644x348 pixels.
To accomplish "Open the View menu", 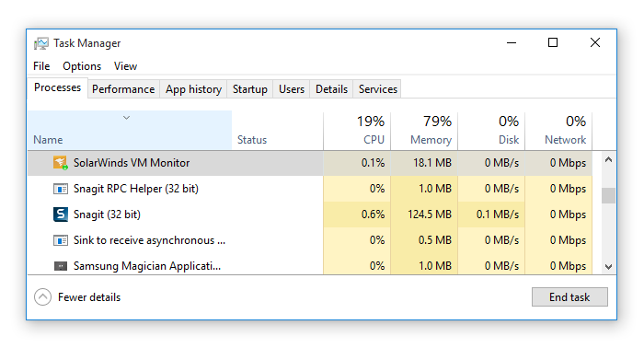I will pos(125,66).
